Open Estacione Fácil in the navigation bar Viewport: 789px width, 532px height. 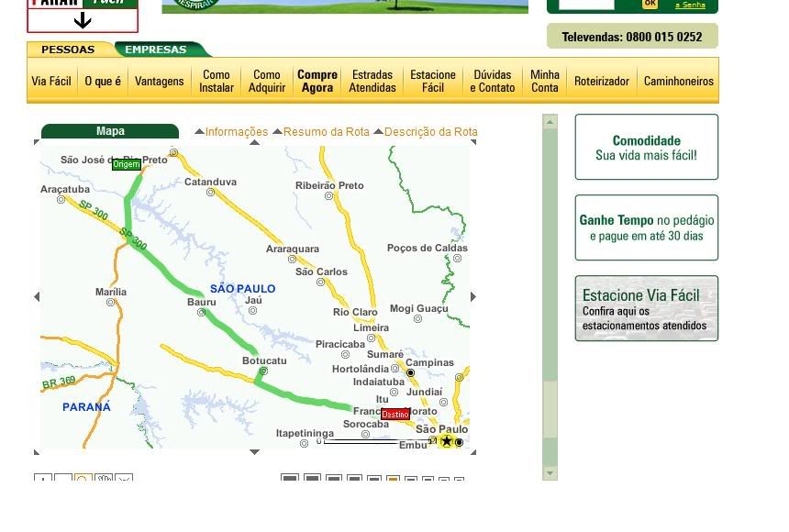click(433, 81)
